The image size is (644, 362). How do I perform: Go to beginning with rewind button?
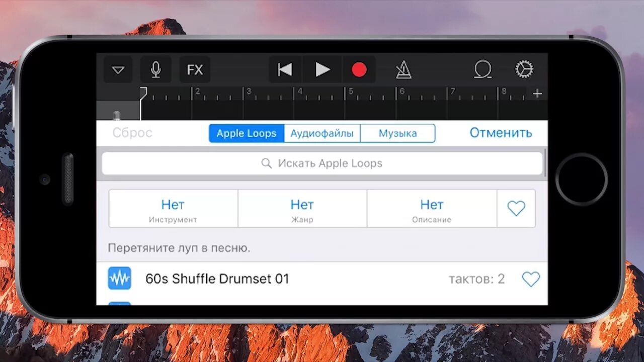point(285,70)
